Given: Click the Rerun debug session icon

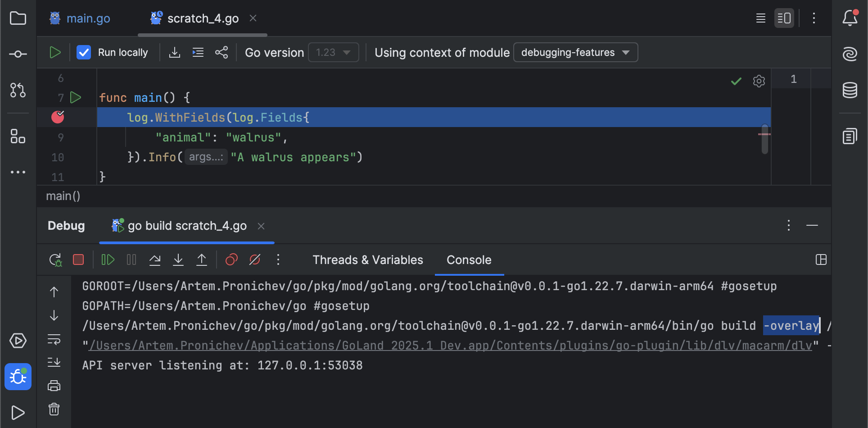Looking at the screenshot, I should tap(55, 260).
